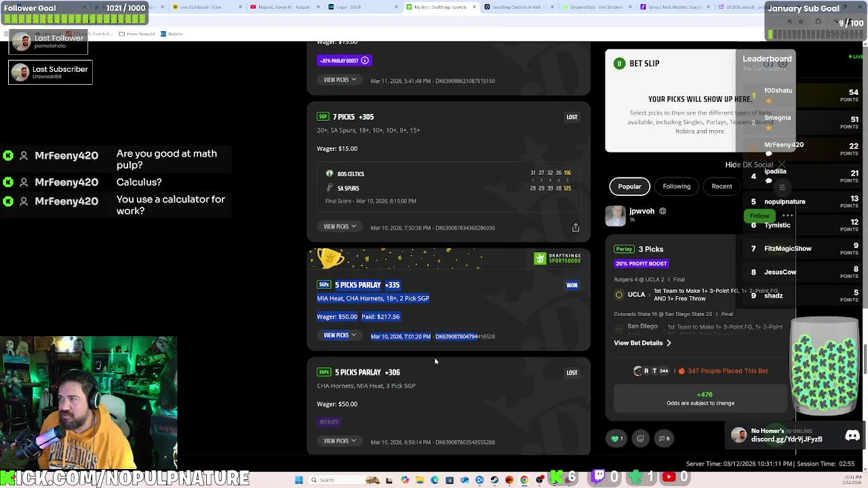868x488 pixels.
Task: Click the DraftKings Sportsbook logo on the won bet
Action: pyautogui.click(x=557, y=258)
